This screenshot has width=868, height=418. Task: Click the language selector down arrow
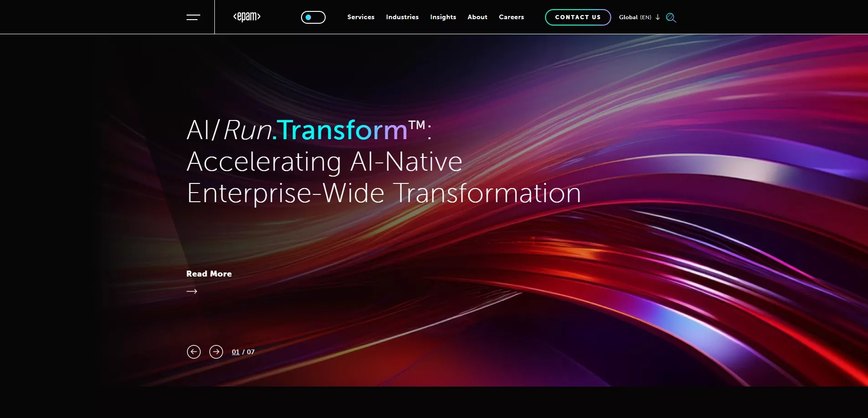tap(657, 17)
